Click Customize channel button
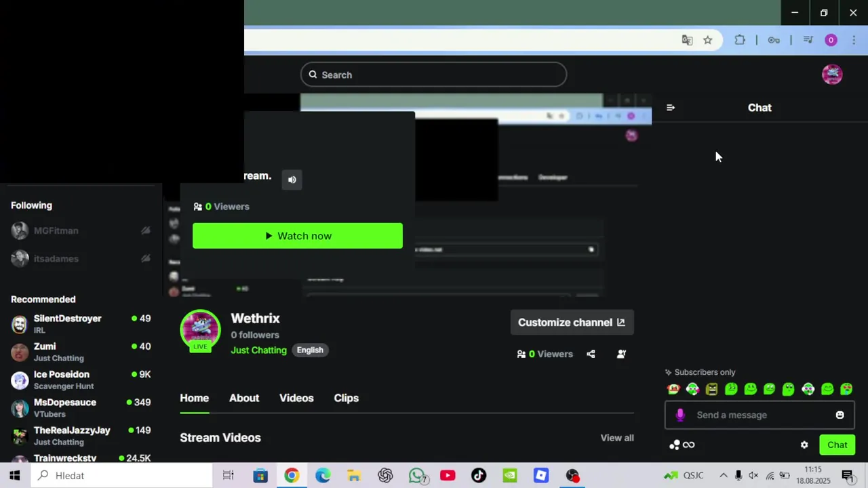The width and height of the screenshot is (868, 488). pos(572,323)
